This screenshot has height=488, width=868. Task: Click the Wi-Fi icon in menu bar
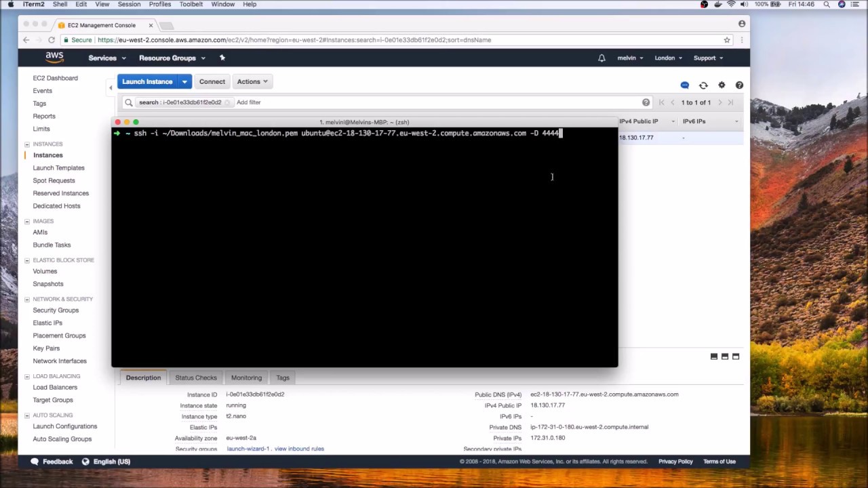(731, 4)
